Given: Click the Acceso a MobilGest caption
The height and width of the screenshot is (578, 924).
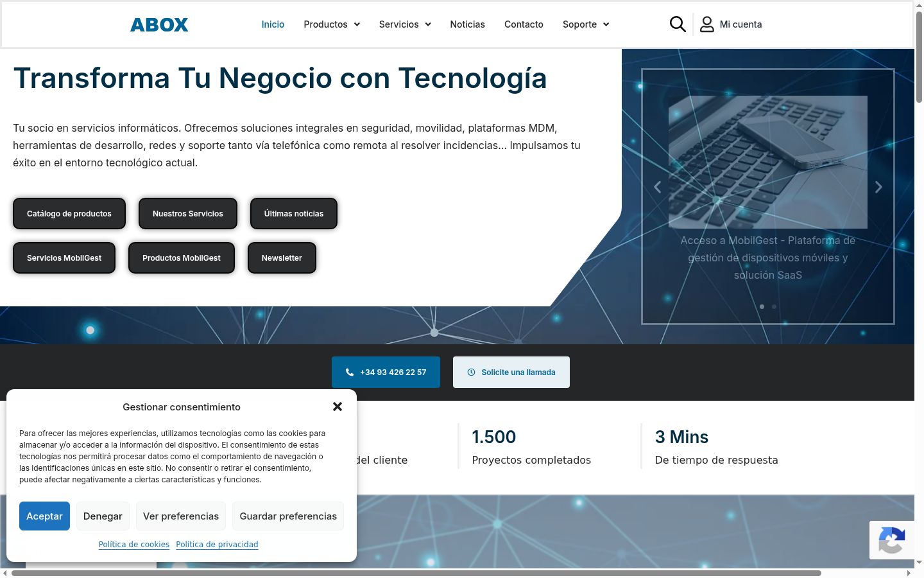Looking at the screenshot, I should 768,258.
